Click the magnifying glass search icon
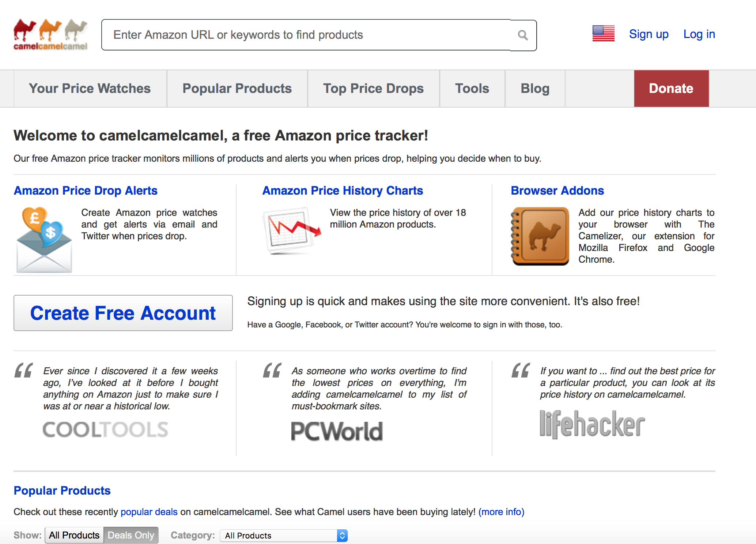The width and height of the screenshot is (756, 544). [x=523, y=35]
